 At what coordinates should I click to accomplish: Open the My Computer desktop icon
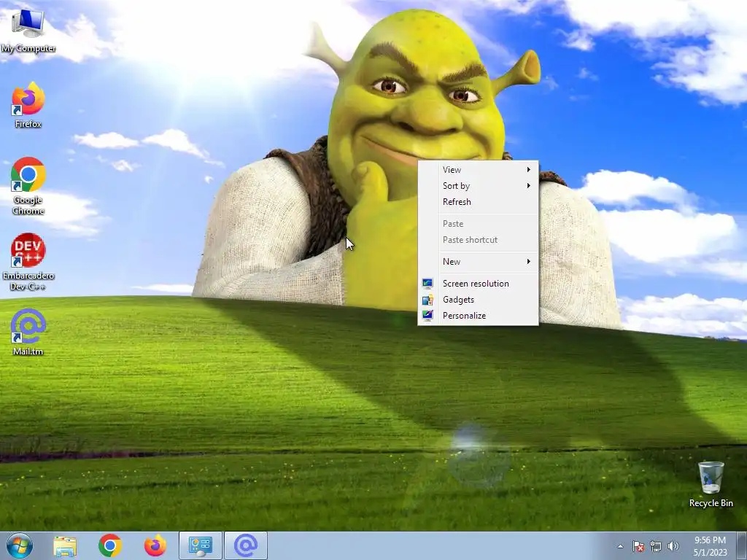coord(28,30)
